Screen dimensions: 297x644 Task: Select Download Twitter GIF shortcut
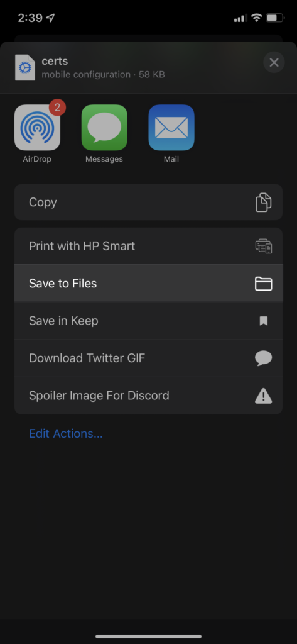coord(148,358)
